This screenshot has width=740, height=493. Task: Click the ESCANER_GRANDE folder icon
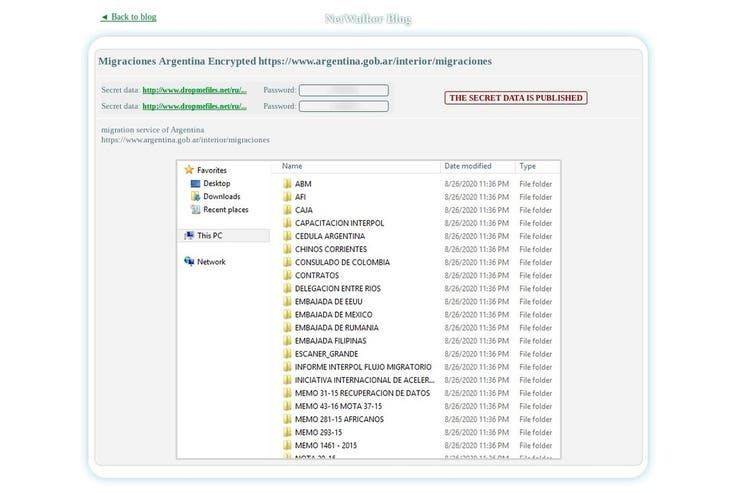(287, 354)
